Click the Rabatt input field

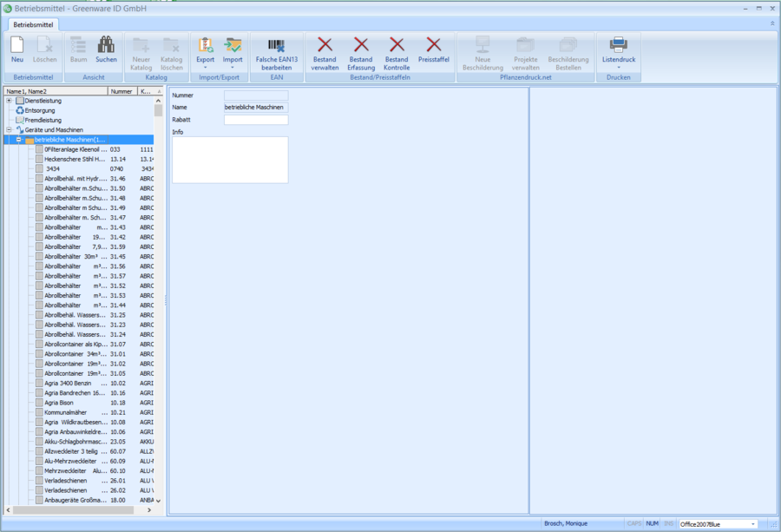coord(256,120)
